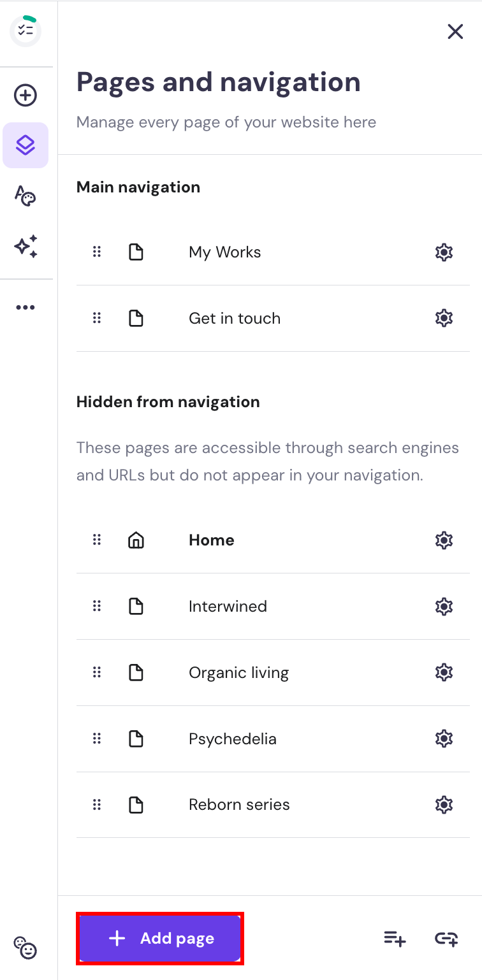This screenshot has height=980, width=482.
Task: Grab the drag handle beside Home
Action: point(97,540)
